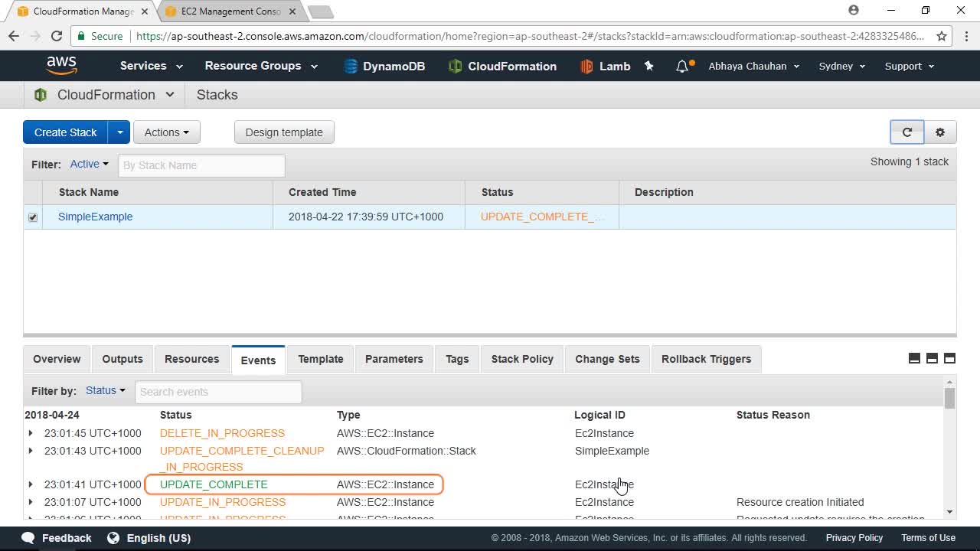The height and width of the screenshot is (551, 980).
Task: Select the Events tab
Action: click(258, 360)
